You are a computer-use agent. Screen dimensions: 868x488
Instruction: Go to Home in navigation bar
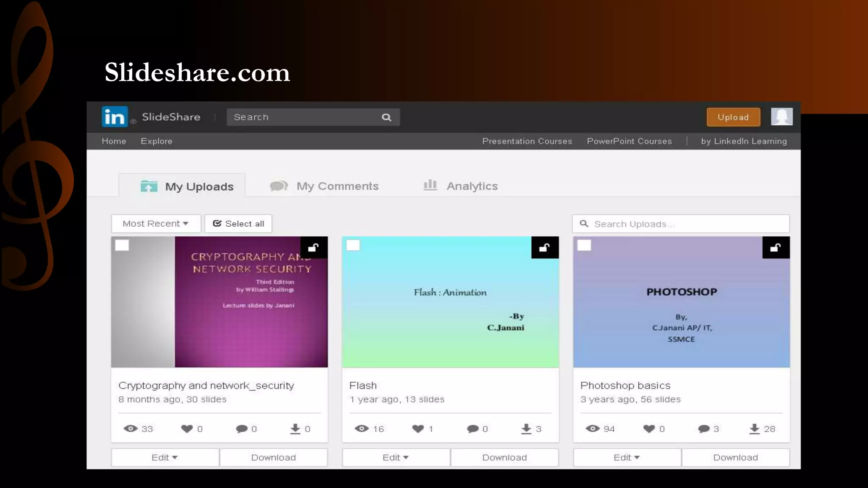click(114, 141)
